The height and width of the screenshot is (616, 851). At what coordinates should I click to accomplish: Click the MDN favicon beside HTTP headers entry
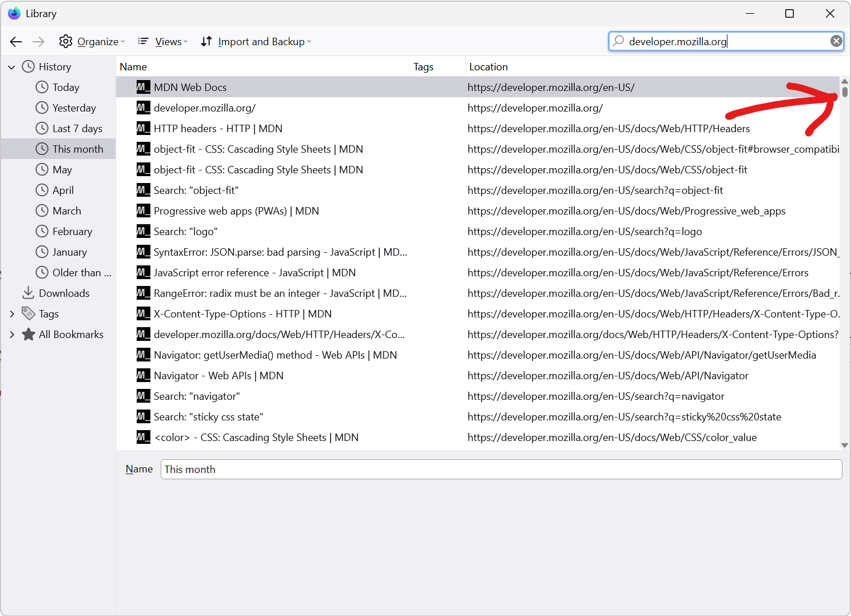pos(143,129)
